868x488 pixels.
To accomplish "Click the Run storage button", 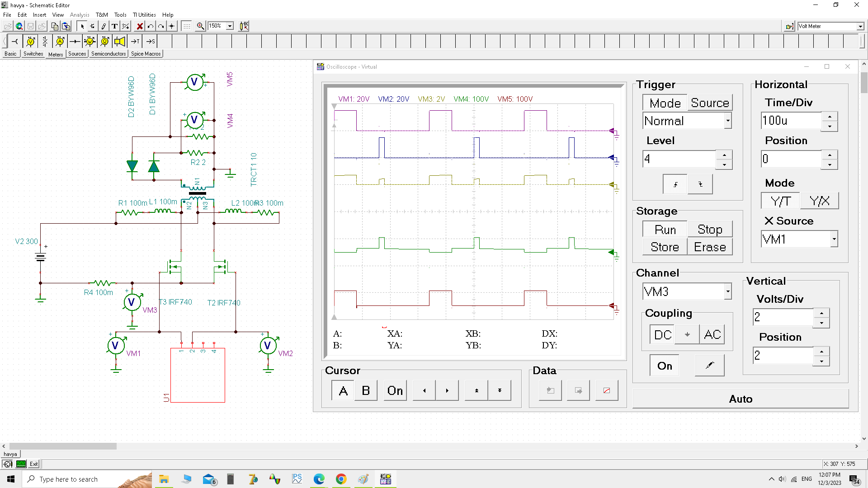I will [665, 230].
